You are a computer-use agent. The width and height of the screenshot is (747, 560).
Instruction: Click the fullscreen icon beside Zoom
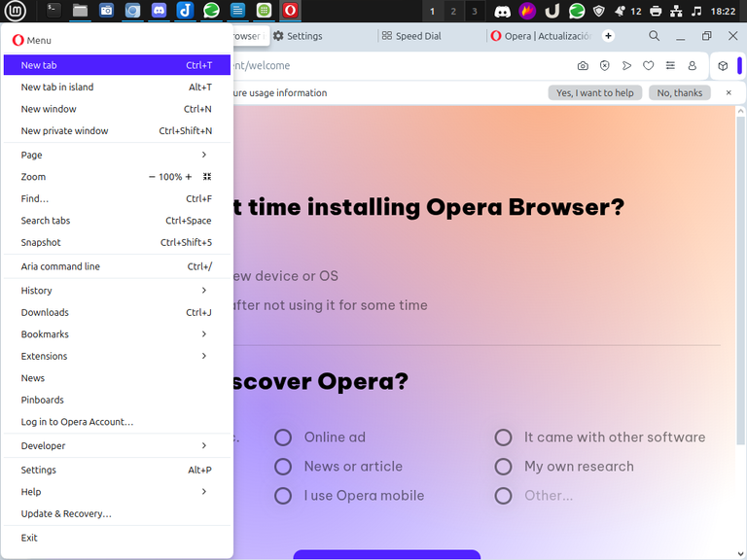click(207, 177)
